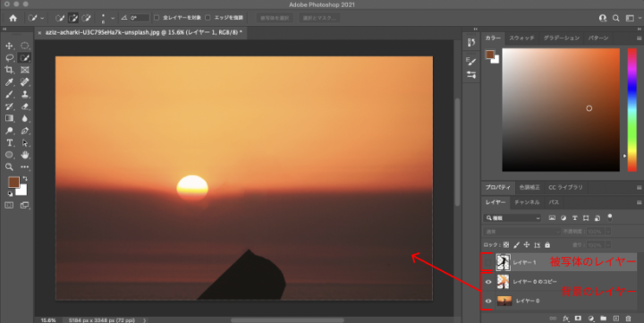The width and height of the screenshot is (644, 323).
Task: Select the Quick Selection tool in toolbox
Action: [x=25, y=58]
